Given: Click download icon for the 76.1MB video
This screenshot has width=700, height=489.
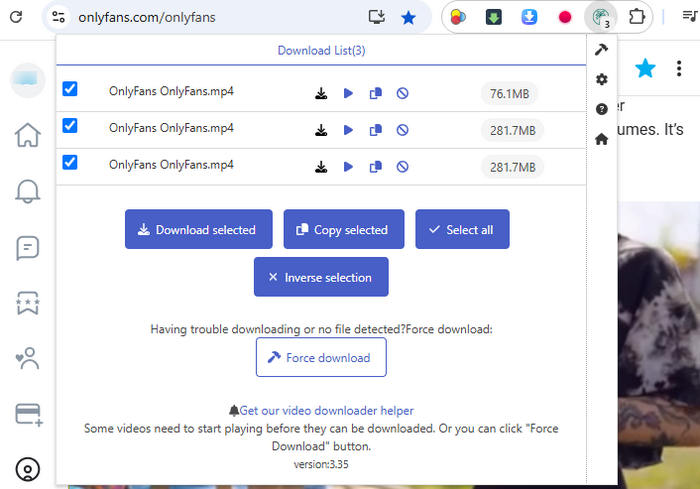Looking at the screenshot, I should (321, 94).
